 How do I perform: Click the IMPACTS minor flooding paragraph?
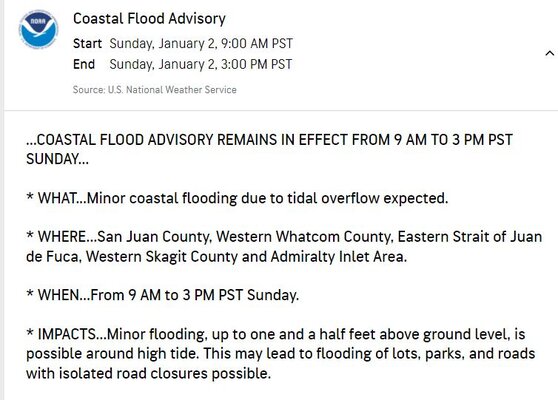pyautogui.click(x=280, y=354)
